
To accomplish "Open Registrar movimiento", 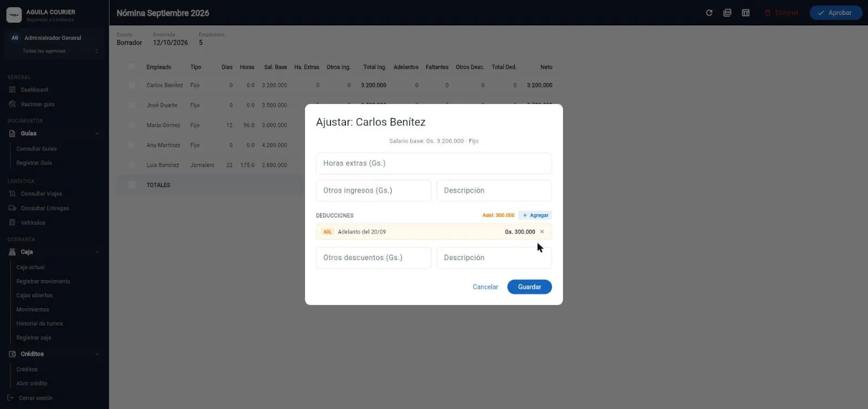I will tap(43, 281).
